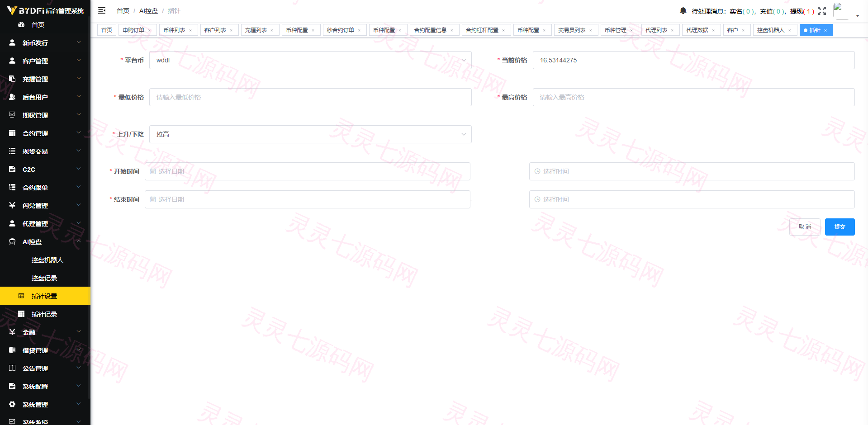Click the 充提管理 sidebar icon

(12, 79)
